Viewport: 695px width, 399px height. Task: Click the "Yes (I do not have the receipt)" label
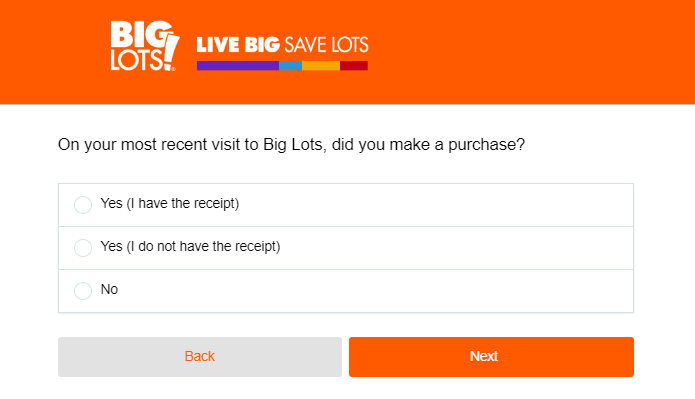(191, 246)
